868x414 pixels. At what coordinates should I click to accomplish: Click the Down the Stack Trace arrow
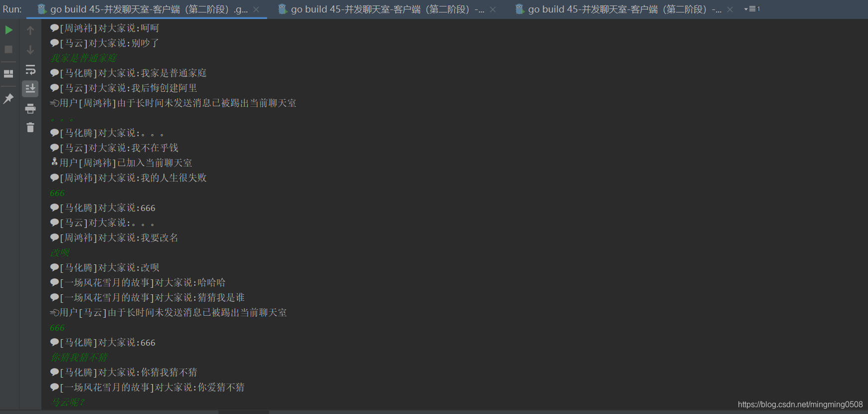30,50
